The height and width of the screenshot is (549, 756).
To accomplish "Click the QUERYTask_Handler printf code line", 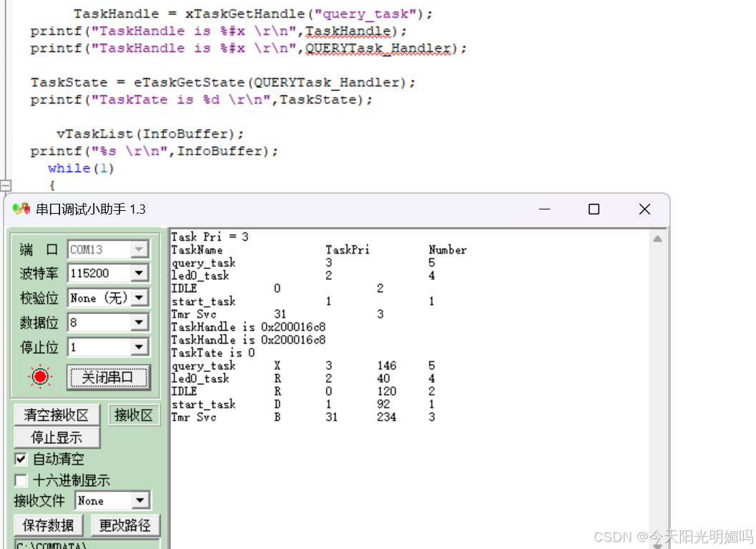I will pos(248,48).
